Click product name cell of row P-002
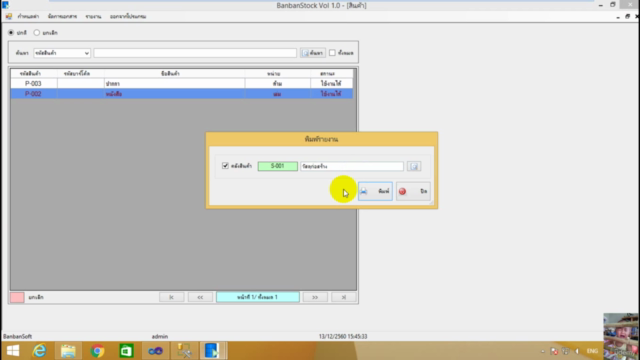640x360 pixels. [174, 93]
